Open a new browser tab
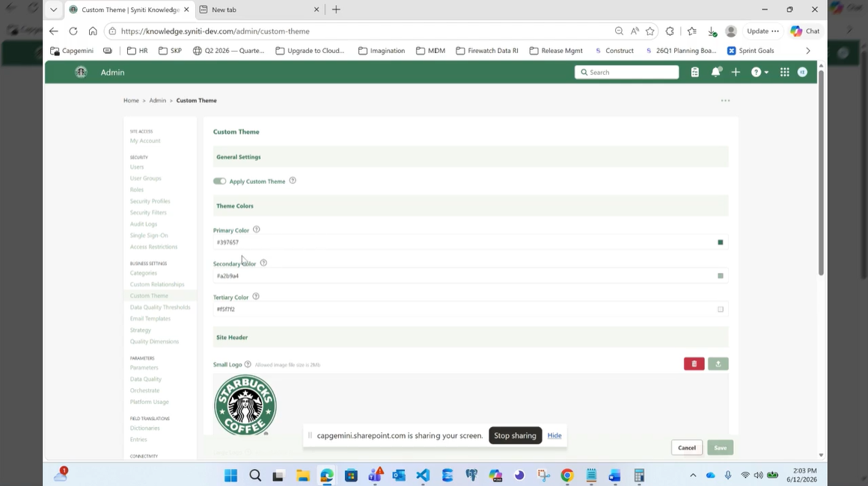Screen dimensions: 868x486 (x=336, y=10)
